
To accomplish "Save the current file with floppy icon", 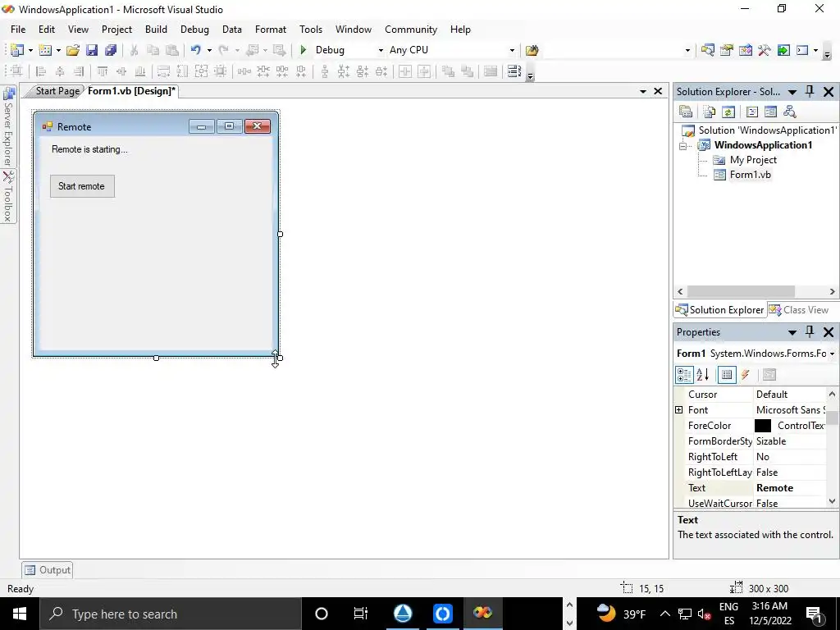I will point(92,50).
